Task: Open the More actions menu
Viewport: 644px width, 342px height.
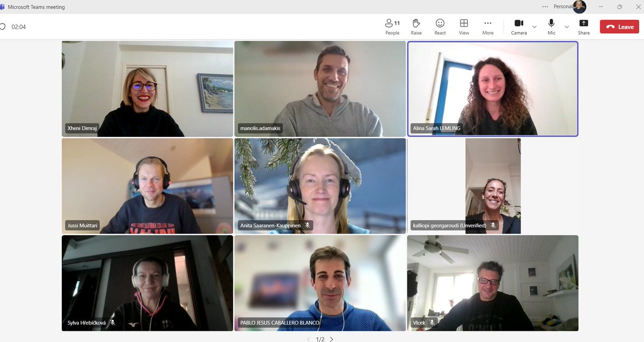Action: [487, 27]
